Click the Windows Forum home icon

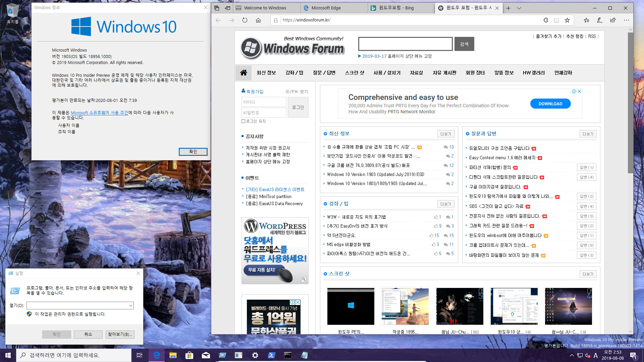click(244, 73)
